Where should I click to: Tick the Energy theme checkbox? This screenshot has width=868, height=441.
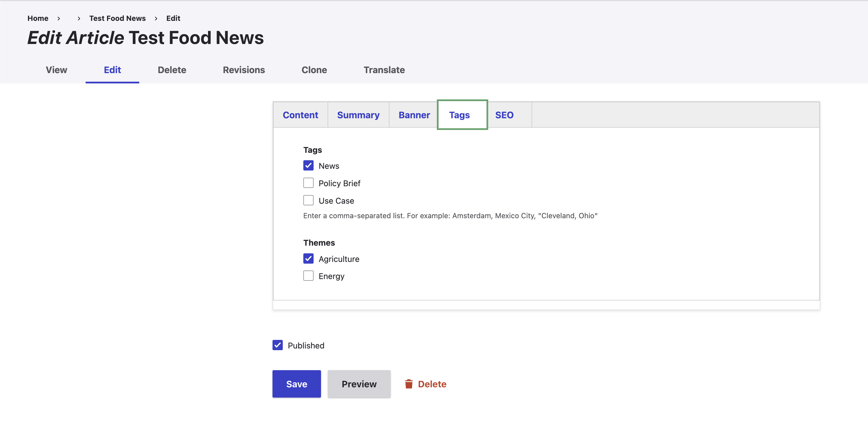coord(308,276)
